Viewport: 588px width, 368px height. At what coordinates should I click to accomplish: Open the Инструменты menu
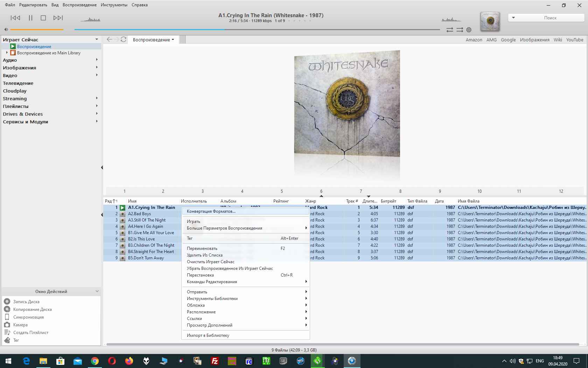pos(114,5)
